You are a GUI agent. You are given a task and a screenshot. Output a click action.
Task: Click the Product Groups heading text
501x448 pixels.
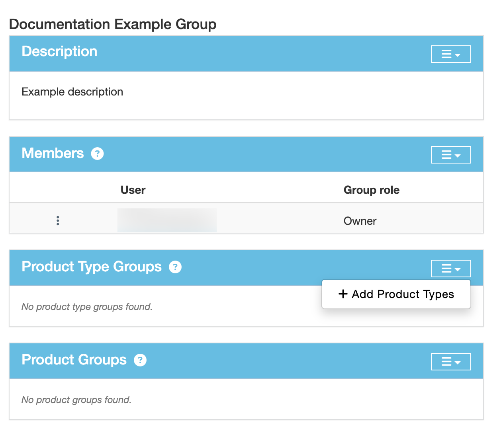74,360
